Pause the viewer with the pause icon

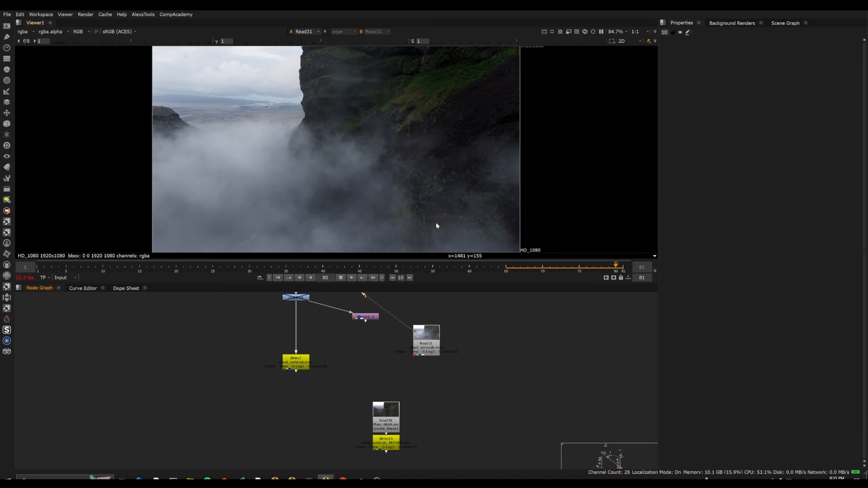click(601, 32)
